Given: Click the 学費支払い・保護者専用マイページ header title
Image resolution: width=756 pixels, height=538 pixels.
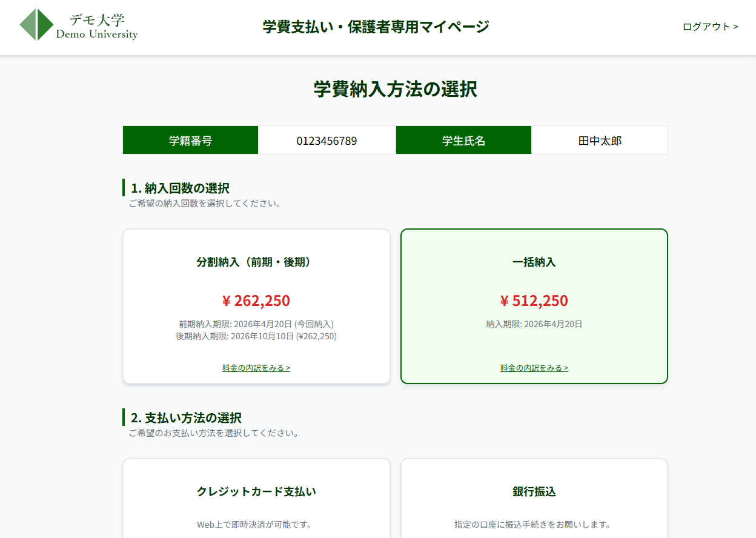Looking at the screenshot, I should click(x=375, y=26).
